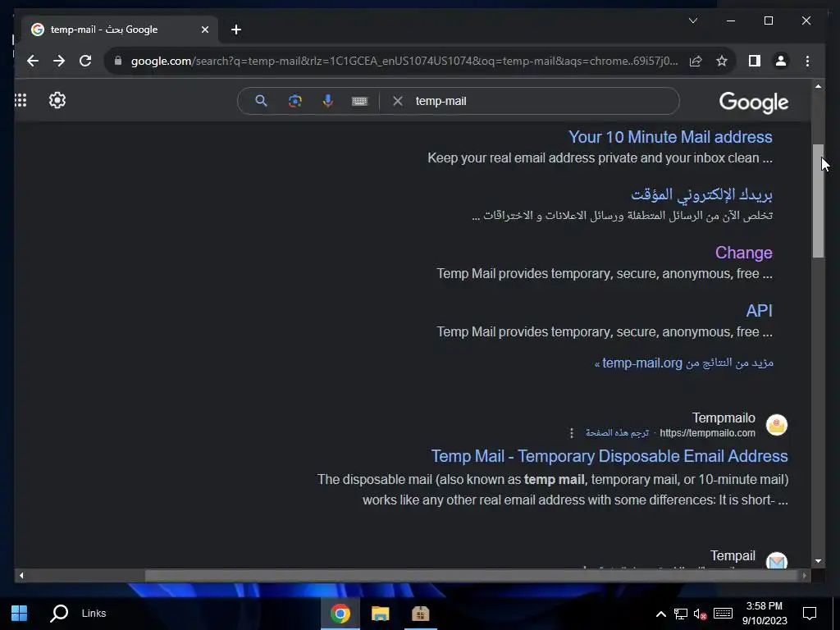Screen dimensions: 840x630
Task: Click the vertical scrollbar up arrow
Action: (818, 85)
